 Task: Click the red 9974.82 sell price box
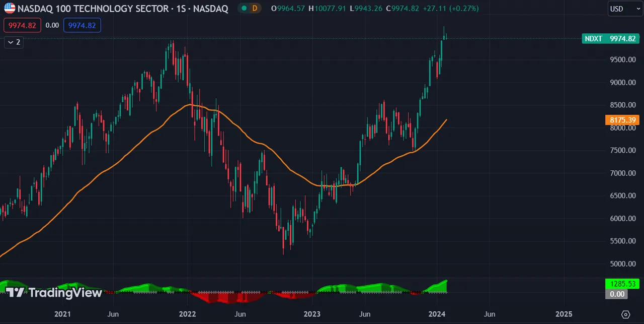(x=22, y=25)
